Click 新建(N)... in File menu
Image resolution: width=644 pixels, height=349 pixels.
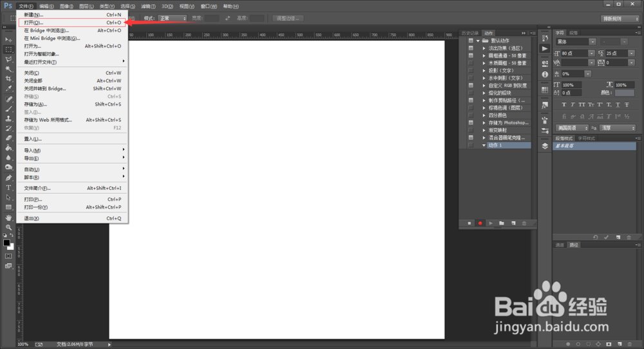point(72,15)
